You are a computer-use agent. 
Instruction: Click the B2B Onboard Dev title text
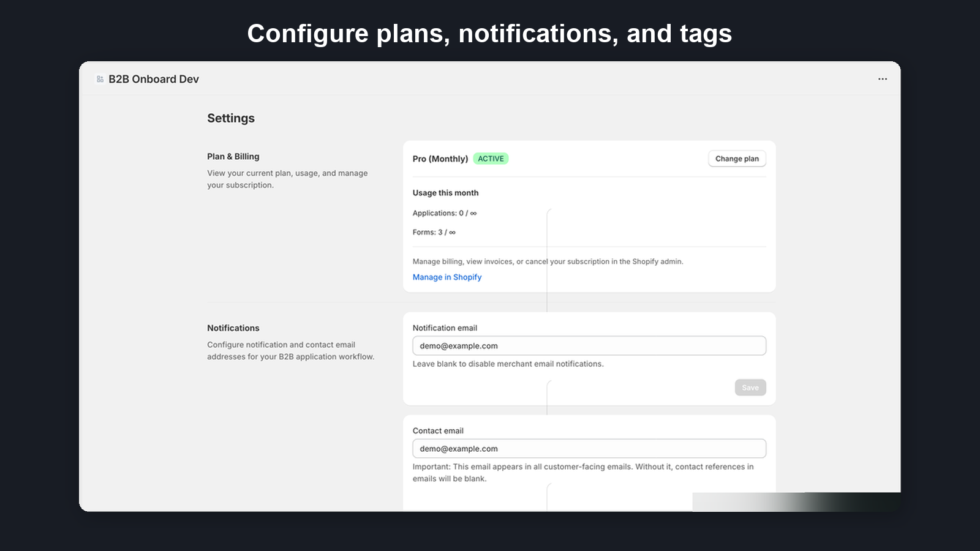153,78
